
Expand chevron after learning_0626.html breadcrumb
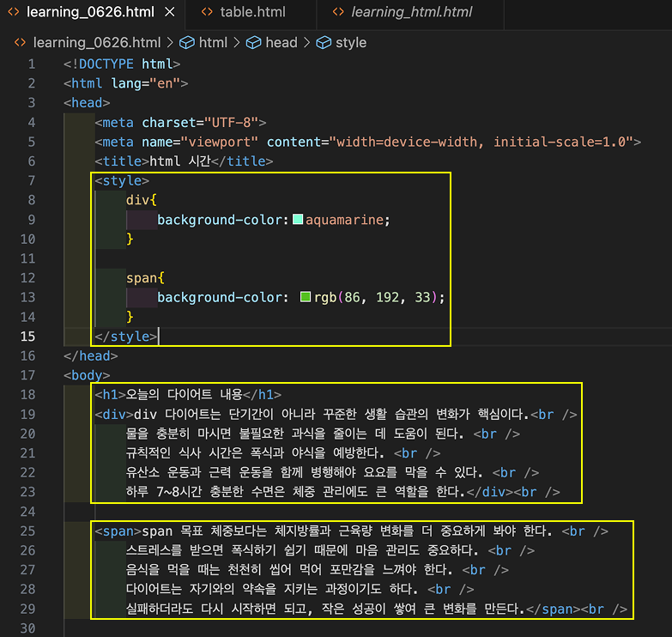(170, 42)
